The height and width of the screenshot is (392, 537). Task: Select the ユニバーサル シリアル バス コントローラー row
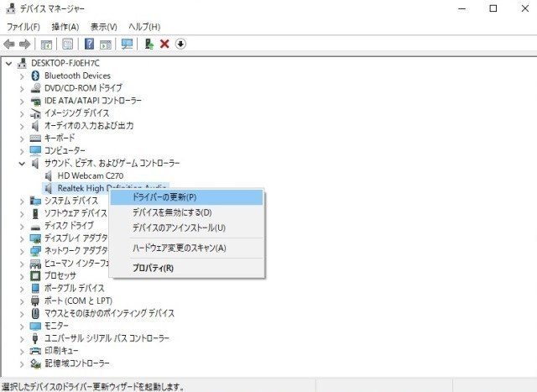coord(100,338)
